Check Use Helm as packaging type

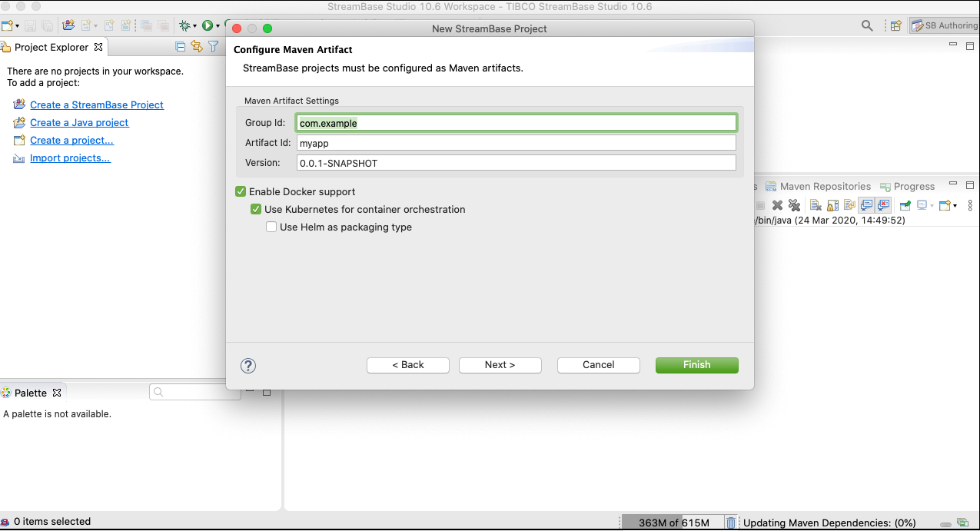[x=271, y=227]
